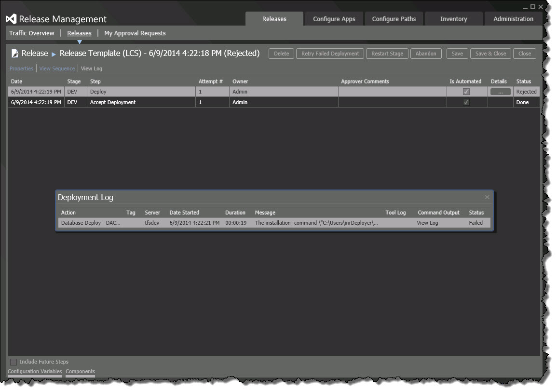557x392 pixels.
Task: Click the release document icon
Action: tap(15, 54)
